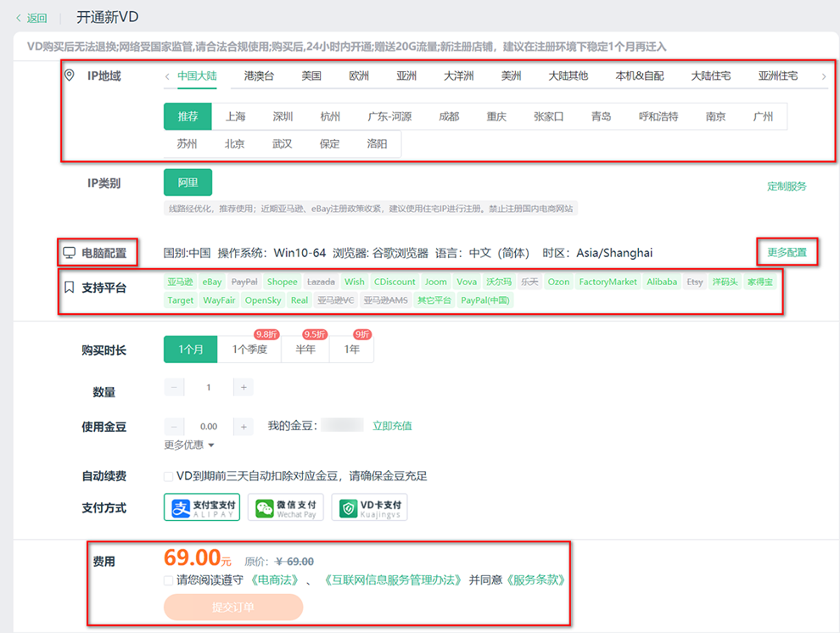Select the 大陆住宅 region tab
Image resolution: width=840 pixels, height=633 pixels.
pos(711,76)
